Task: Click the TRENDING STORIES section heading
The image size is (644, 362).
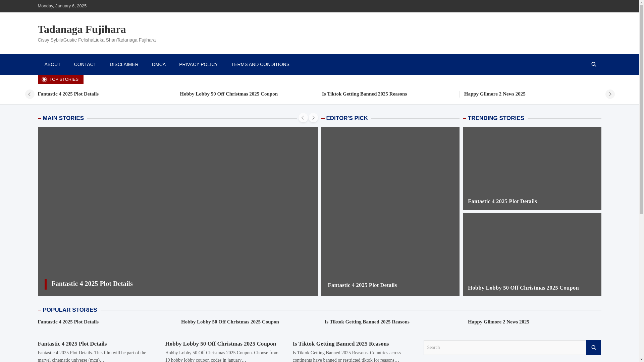Action: tap(496, 118)
